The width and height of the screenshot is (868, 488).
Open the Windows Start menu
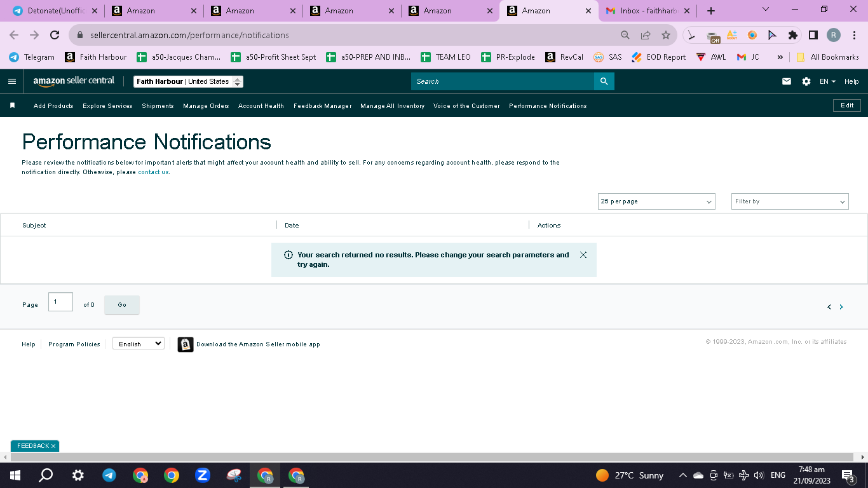coord(15,475)
